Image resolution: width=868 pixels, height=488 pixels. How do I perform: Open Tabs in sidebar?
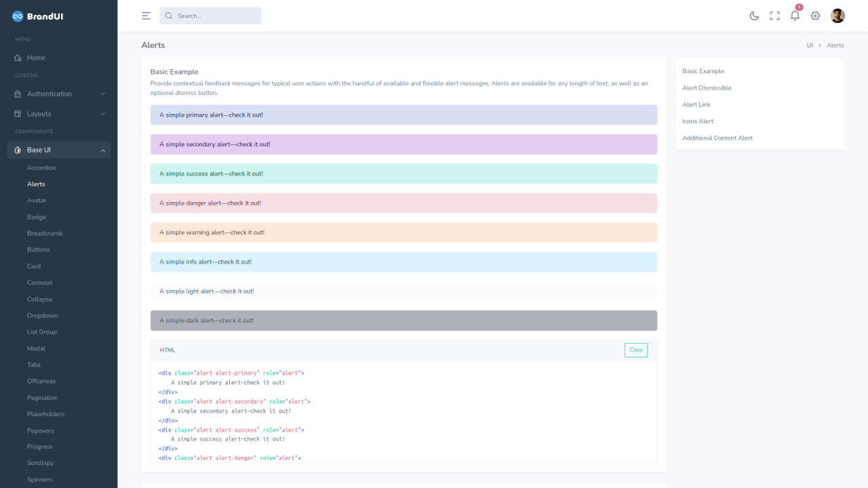pyautogui.click(x=34, y=365)
